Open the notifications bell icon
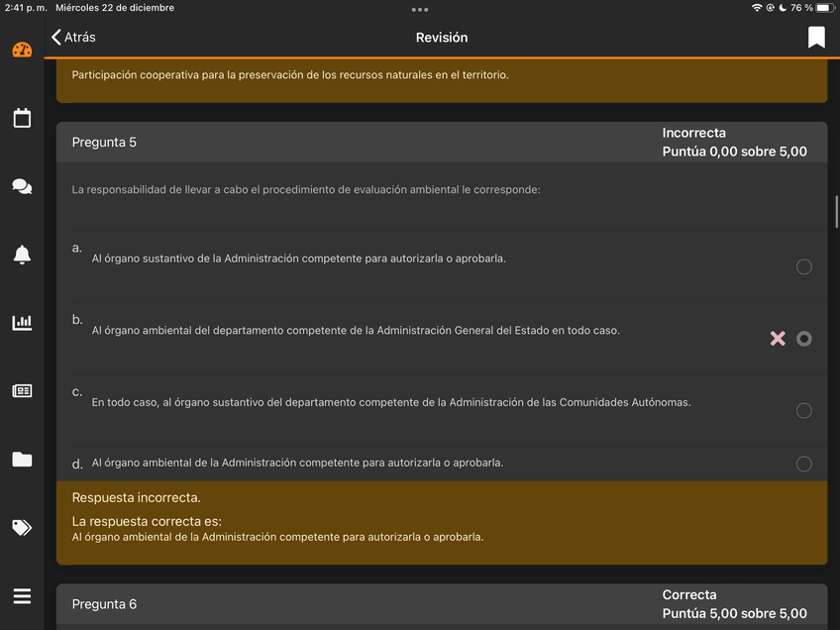The width and height of the screenshot is (840, 630). (x=22, y=255)
